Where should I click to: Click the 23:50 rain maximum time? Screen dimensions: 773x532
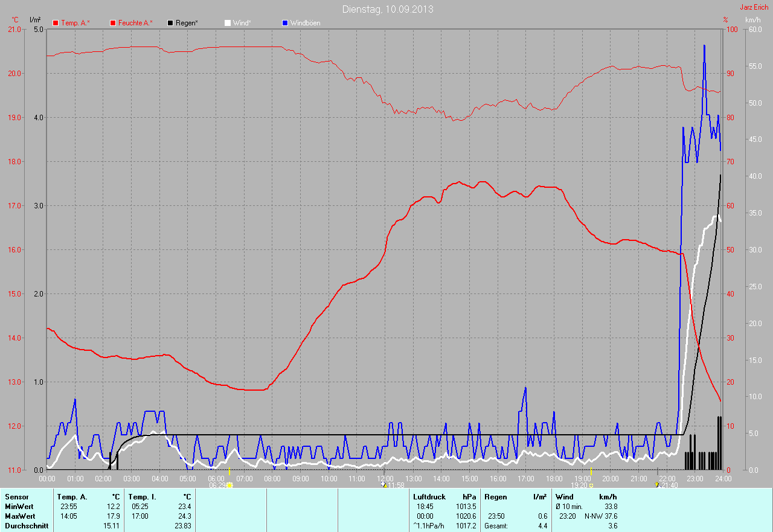click(x=496, y=516)
